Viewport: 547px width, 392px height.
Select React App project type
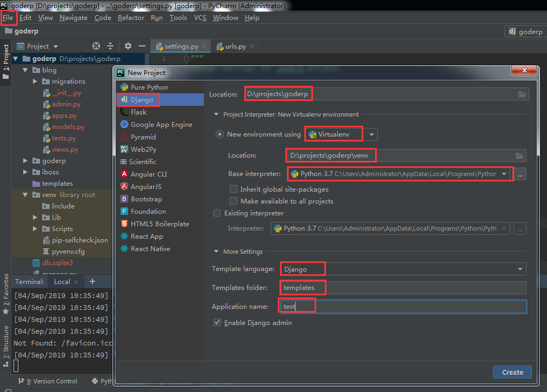click(160, 236)
